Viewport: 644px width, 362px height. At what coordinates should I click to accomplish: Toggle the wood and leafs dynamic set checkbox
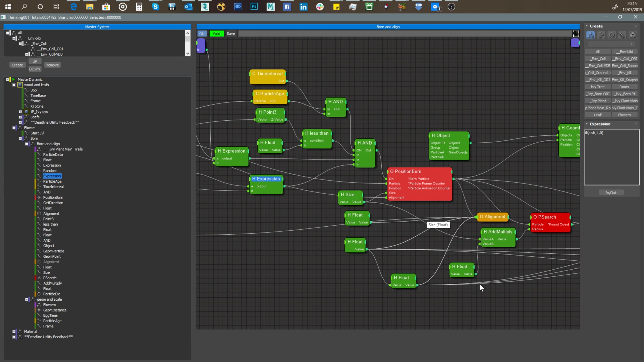[20, 85]
